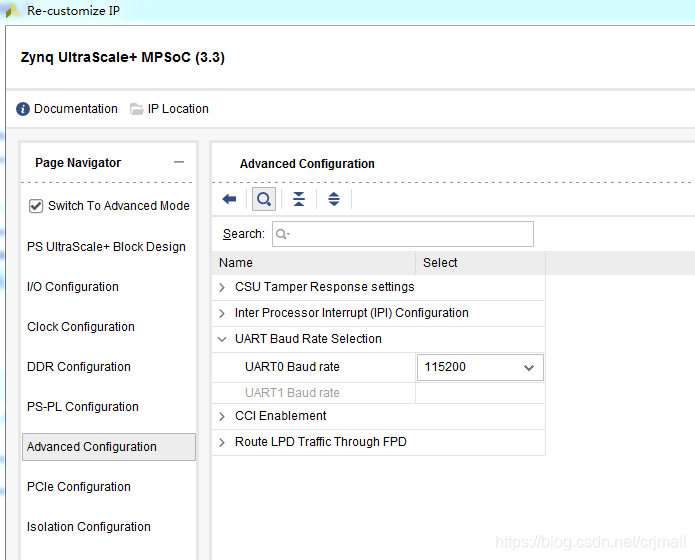The height and width of the screenshot is (560, 695).
Task: Click the Name column header
Action: tap(314, 262)
